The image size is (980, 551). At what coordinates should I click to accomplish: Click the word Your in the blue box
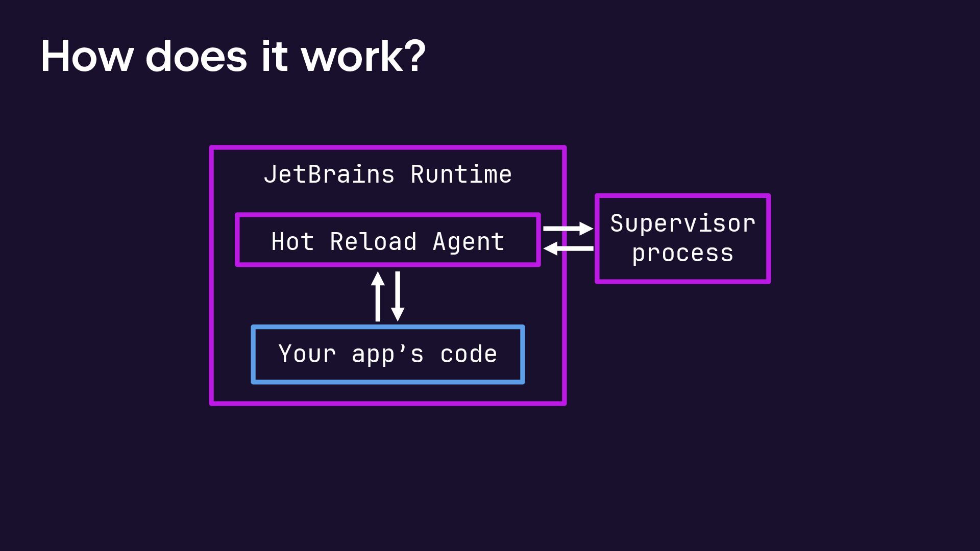pos(307,354)
